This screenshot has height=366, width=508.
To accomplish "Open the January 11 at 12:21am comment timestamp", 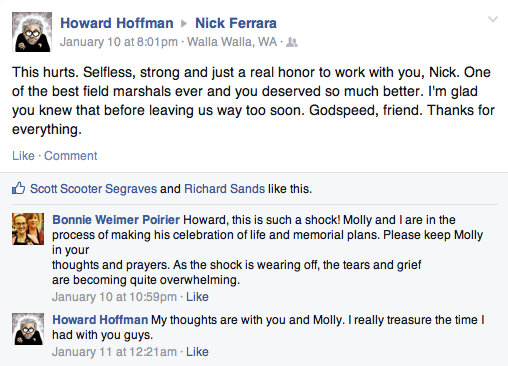I will click(x=114, y=352).
